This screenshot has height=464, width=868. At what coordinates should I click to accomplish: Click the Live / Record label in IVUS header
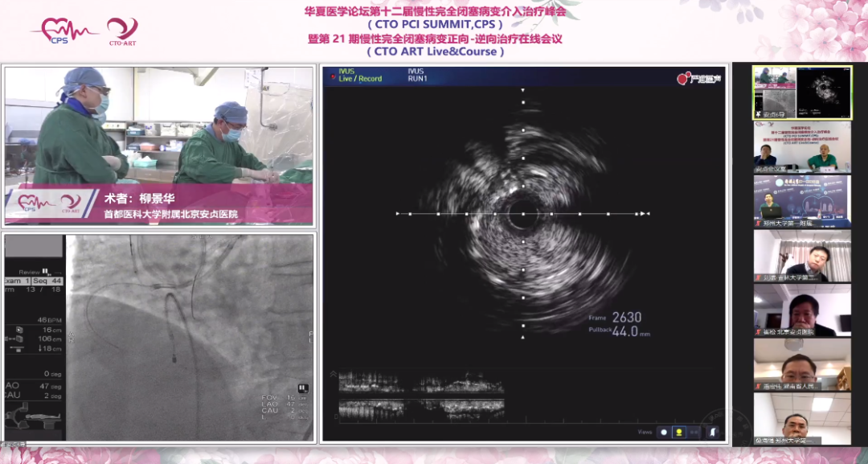(x=359, y=79)
